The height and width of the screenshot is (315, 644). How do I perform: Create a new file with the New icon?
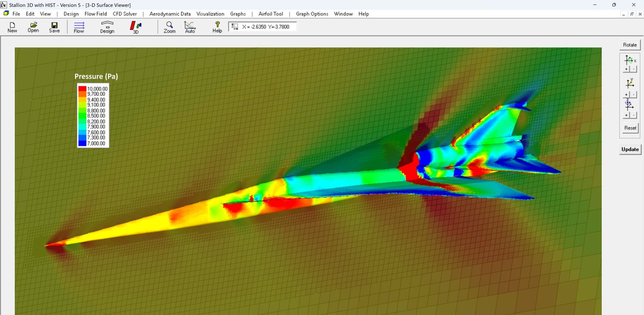pos(11,26)
